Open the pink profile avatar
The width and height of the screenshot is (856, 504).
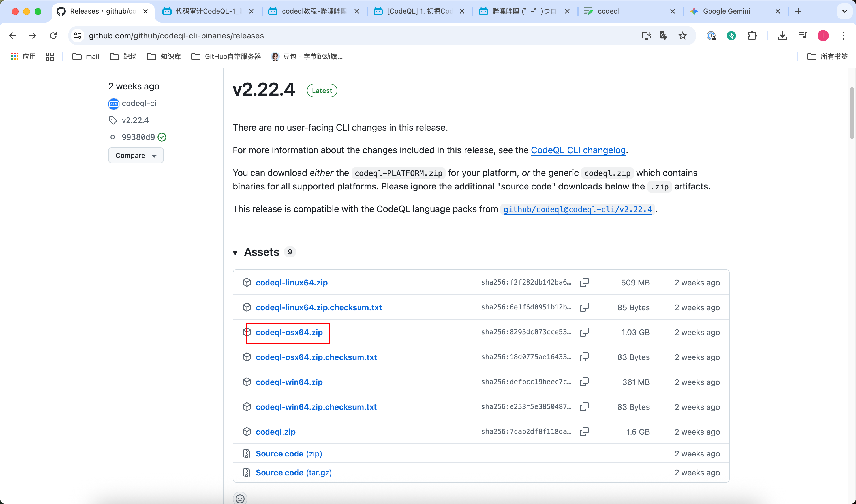coord(823,36)
